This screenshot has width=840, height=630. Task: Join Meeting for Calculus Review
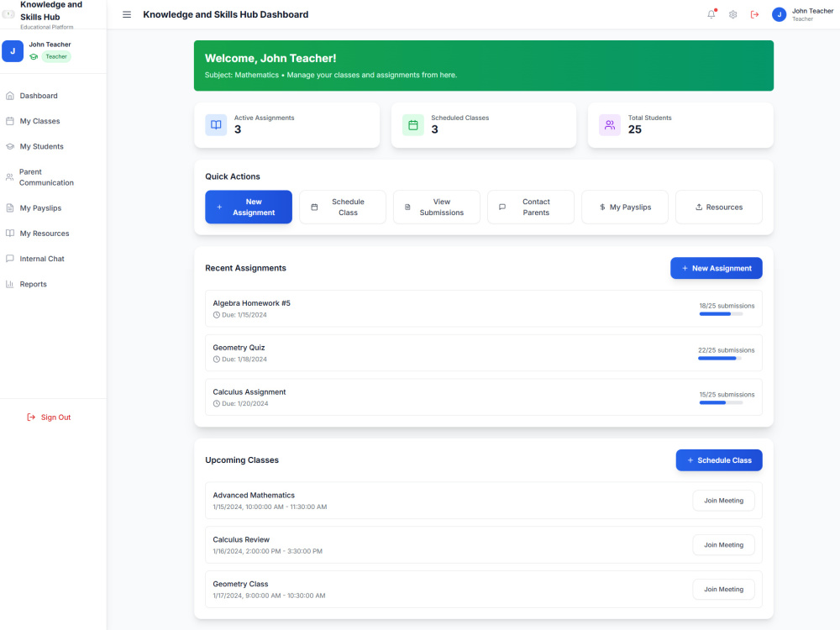point(724,545)
